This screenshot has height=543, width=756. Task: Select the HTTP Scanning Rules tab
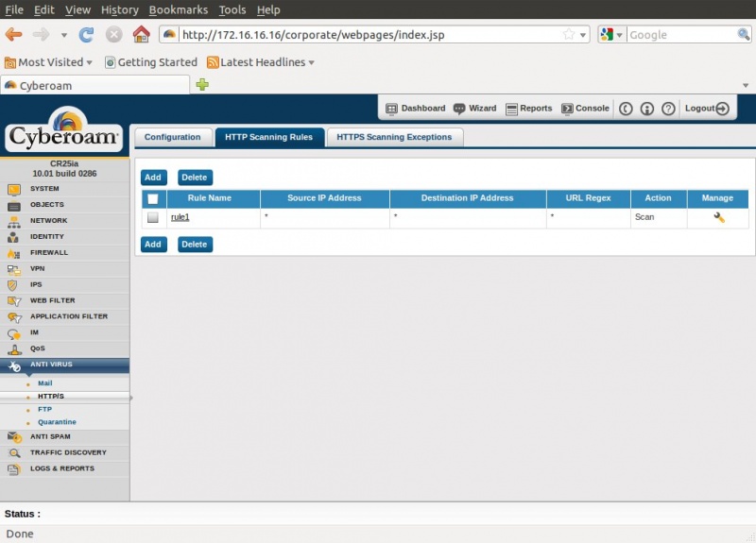[269, 137]
